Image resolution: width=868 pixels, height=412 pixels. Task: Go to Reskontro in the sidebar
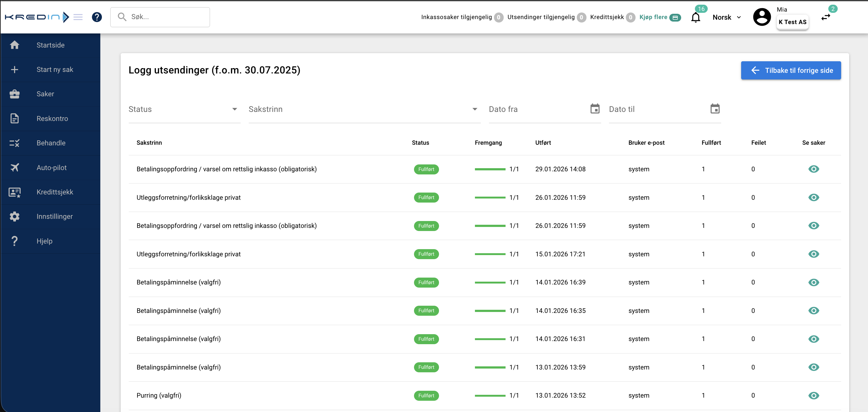click(x=52, y=119)
